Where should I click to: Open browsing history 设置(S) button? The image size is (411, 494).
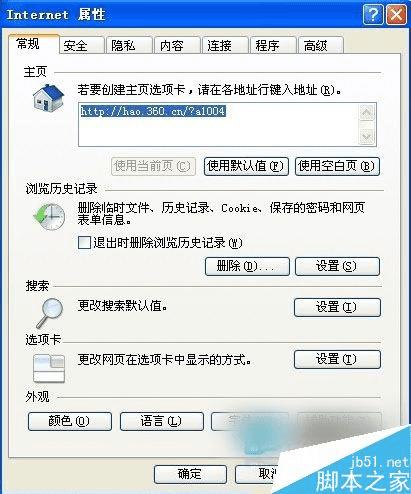pyautogui.click(x=337, y=266)
